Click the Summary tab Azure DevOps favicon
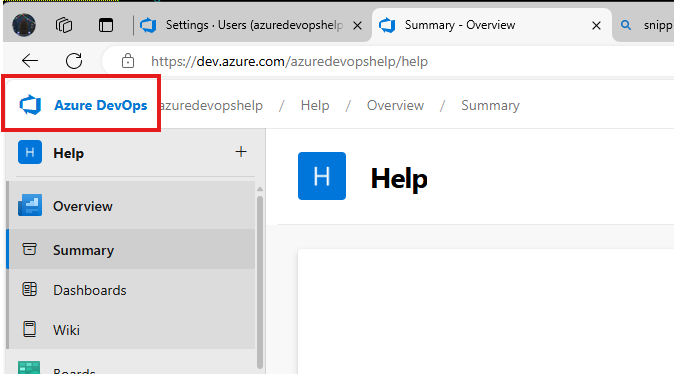Screen dimensions: 674x374 click(387, 25)
